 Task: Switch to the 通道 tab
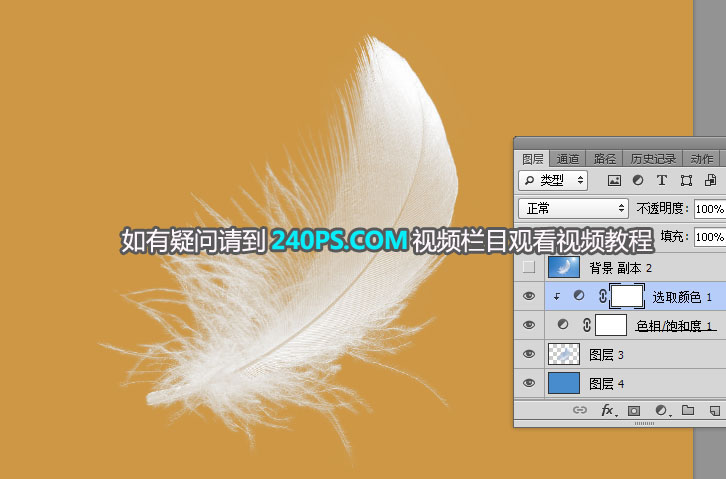coord(568,159)
